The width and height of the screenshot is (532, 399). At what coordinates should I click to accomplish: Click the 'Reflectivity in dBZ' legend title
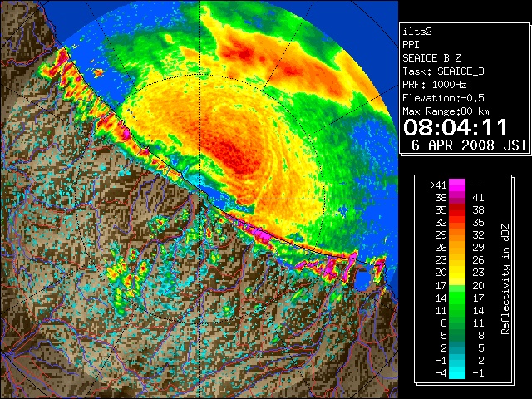tap(505, 279)
